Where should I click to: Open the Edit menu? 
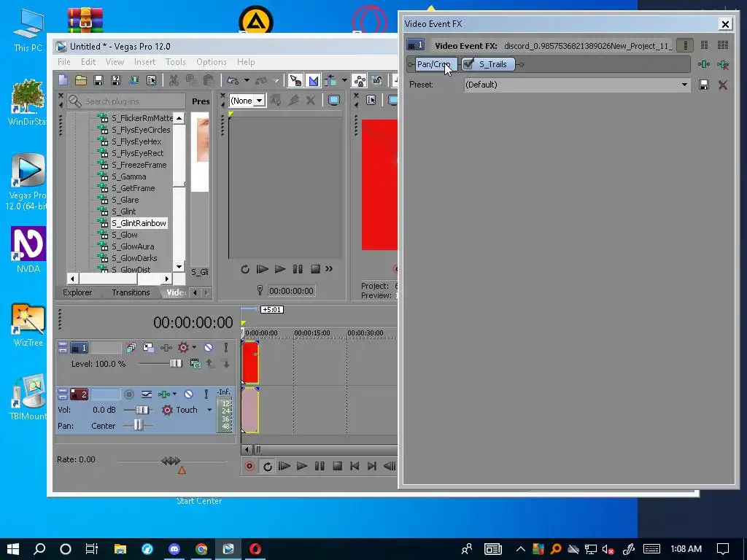(88, 62)
